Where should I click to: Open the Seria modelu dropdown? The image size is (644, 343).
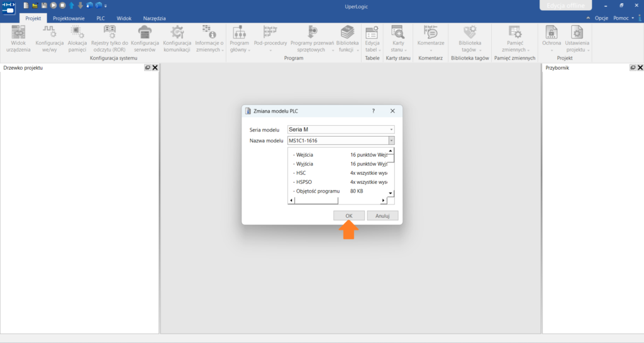[341, 130]
